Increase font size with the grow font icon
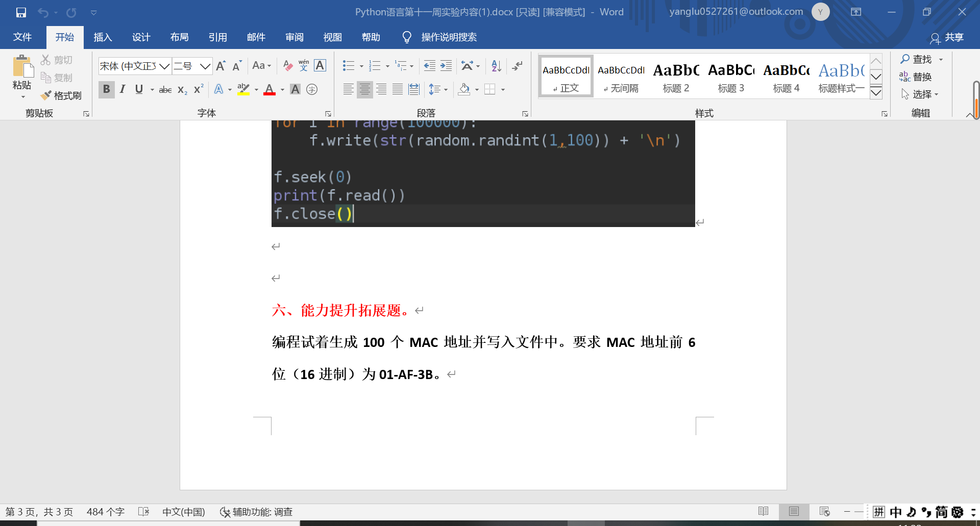Viewport: 980px width, 526px height. tap(221, 66)
